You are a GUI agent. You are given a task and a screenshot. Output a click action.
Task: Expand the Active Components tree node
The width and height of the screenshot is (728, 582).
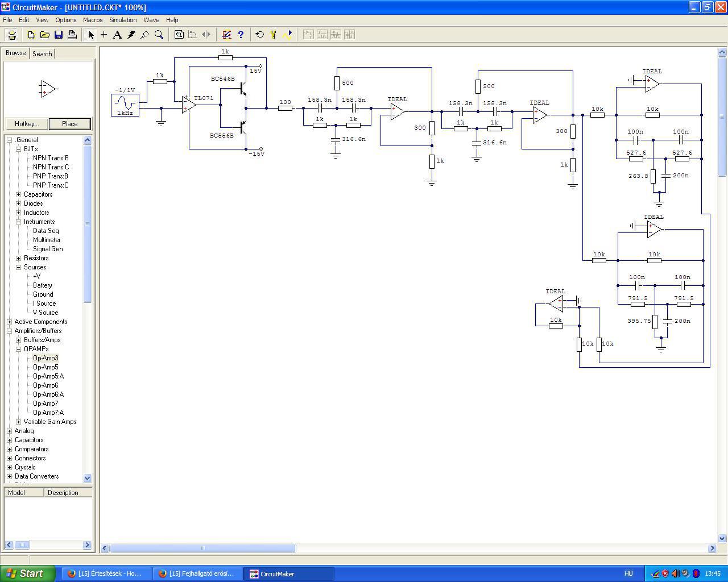point(10,322)
